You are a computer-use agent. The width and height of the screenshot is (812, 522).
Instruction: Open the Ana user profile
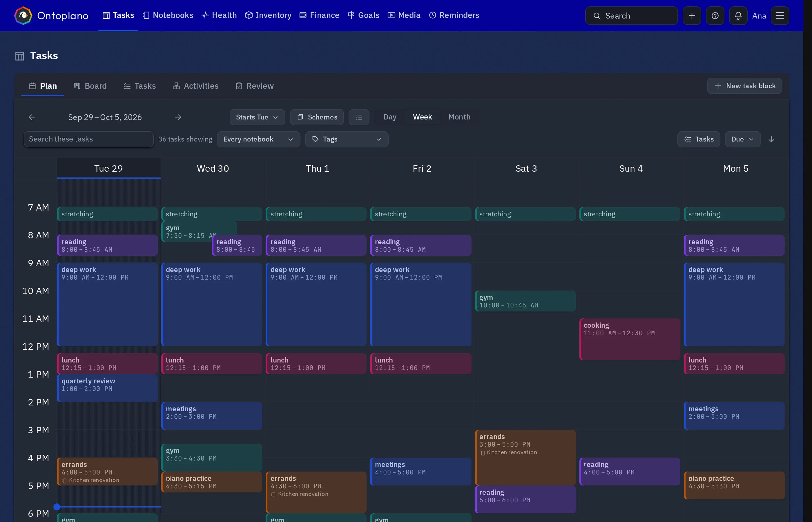(759, 16)
